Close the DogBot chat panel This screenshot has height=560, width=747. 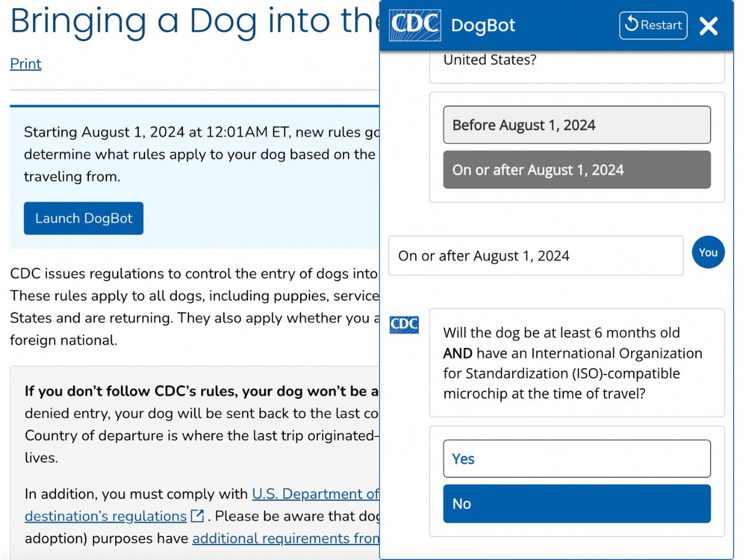(708, 27)
